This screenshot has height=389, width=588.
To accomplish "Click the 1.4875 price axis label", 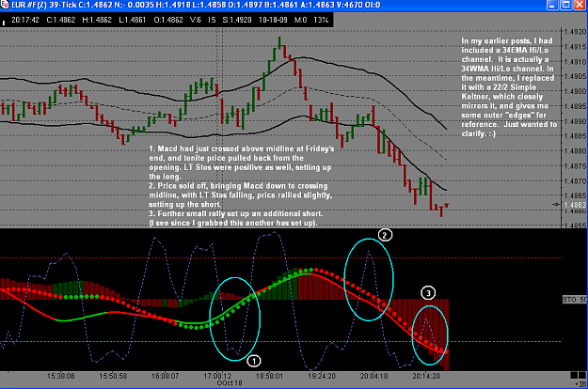I will [575, 166].
